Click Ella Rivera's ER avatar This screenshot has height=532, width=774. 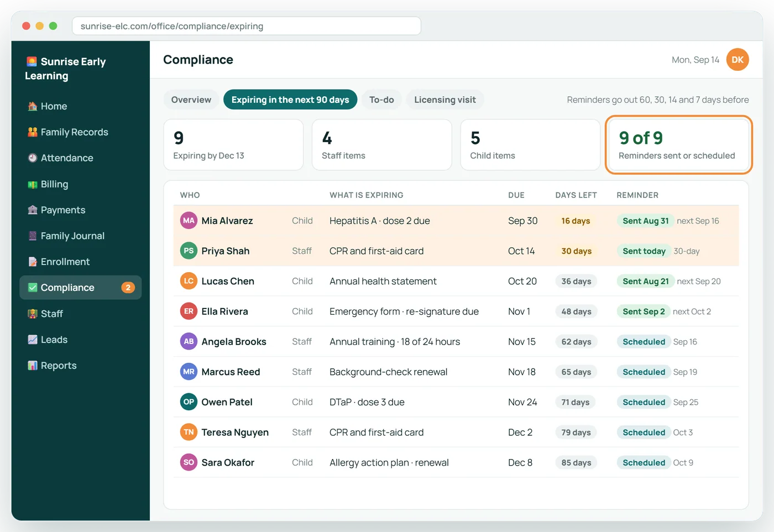click(189, 311)
